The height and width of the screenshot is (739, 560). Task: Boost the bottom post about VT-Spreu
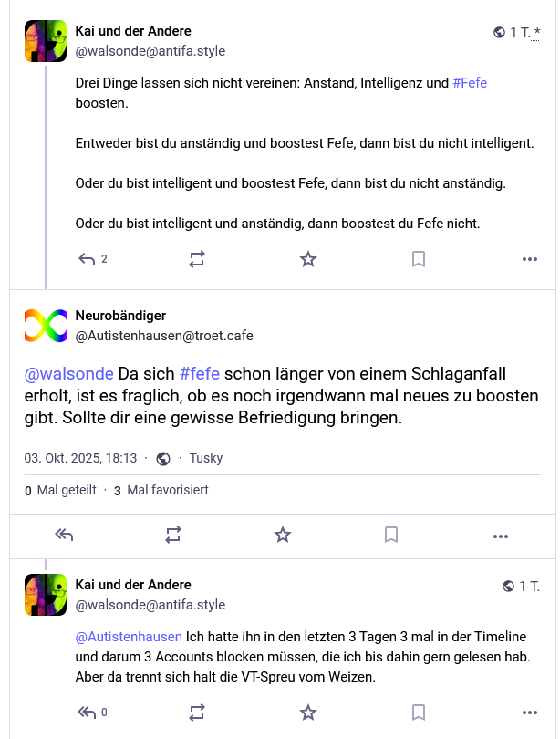point(197,713)
